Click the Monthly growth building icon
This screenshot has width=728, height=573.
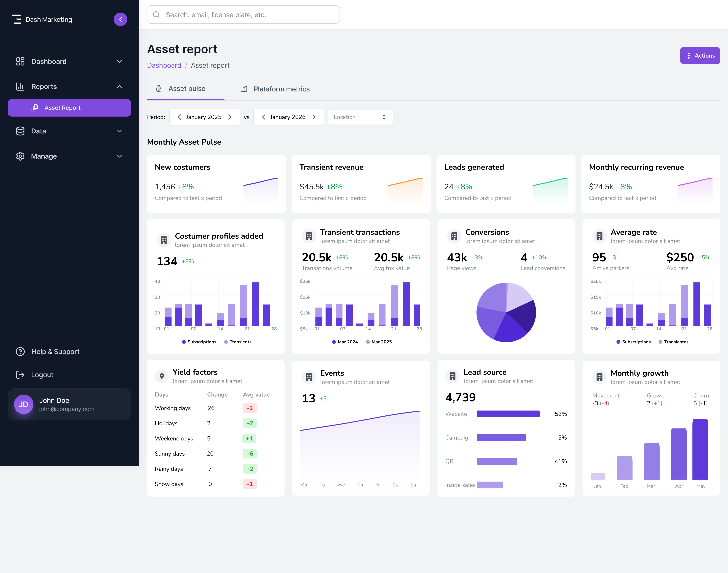(599, 377)
